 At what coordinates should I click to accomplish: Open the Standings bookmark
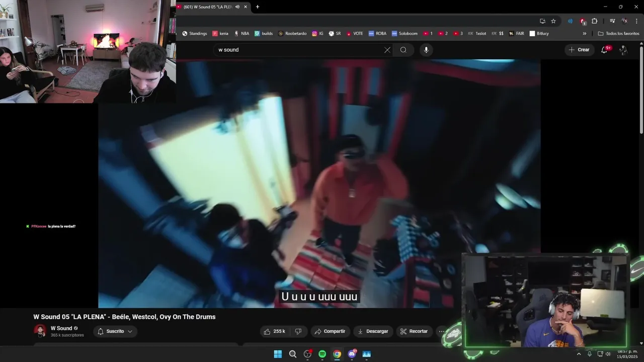(x=195, y=34)
